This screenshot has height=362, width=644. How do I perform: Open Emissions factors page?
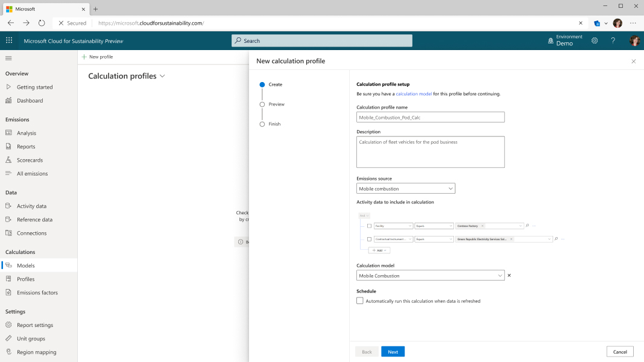click(x=37, y=293)
